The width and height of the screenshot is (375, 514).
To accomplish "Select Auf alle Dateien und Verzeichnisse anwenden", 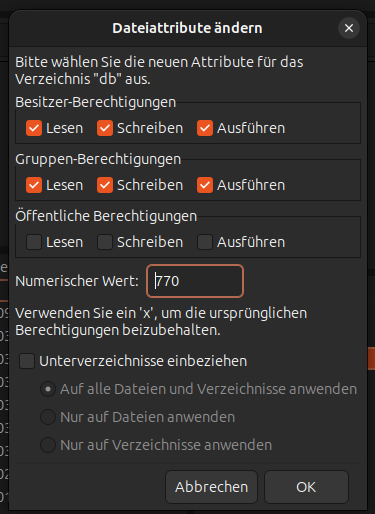I will click(48, 389).
